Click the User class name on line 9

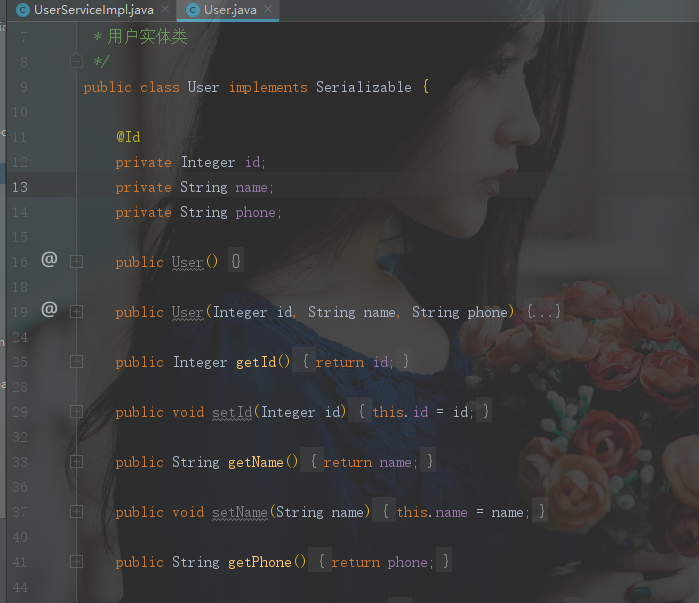[203, 87]
